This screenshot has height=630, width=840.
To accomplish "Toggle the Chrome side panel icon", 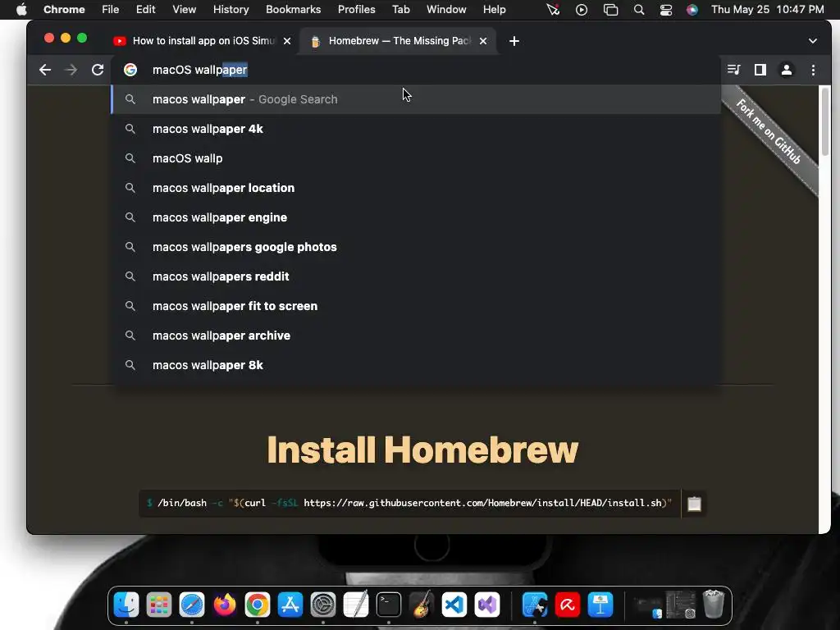I will [x=760, y=70].
